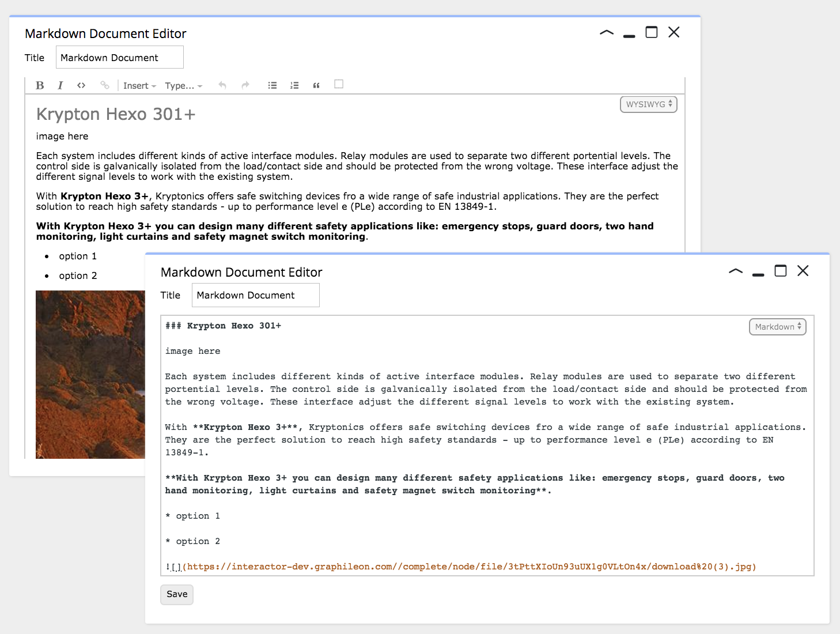The height and width of the screenshot is (634, 840).
Task: Apply blockquote formatting
Action: 316,85
